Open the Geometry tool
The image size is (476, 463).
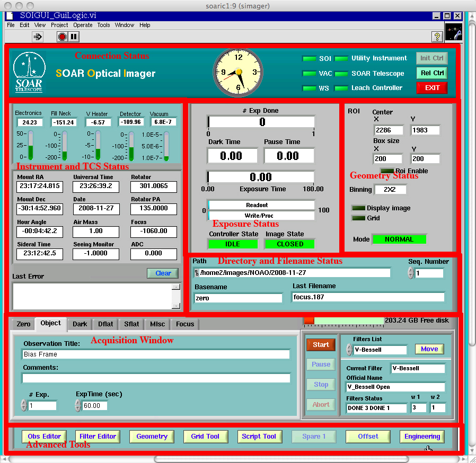tap(152, 437)
